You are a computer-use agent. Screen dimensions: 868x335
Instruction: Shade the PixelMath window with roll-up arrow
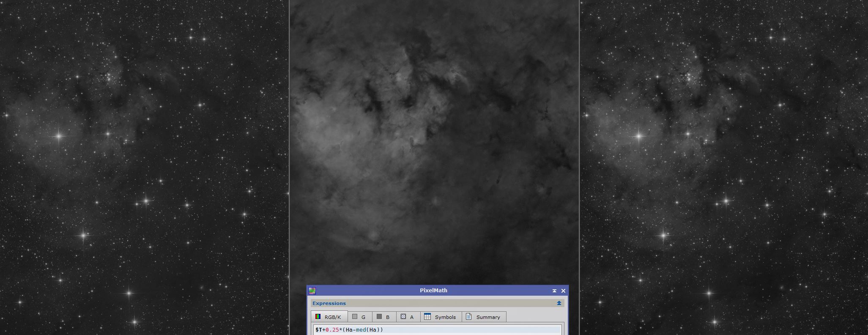[554, 291]
